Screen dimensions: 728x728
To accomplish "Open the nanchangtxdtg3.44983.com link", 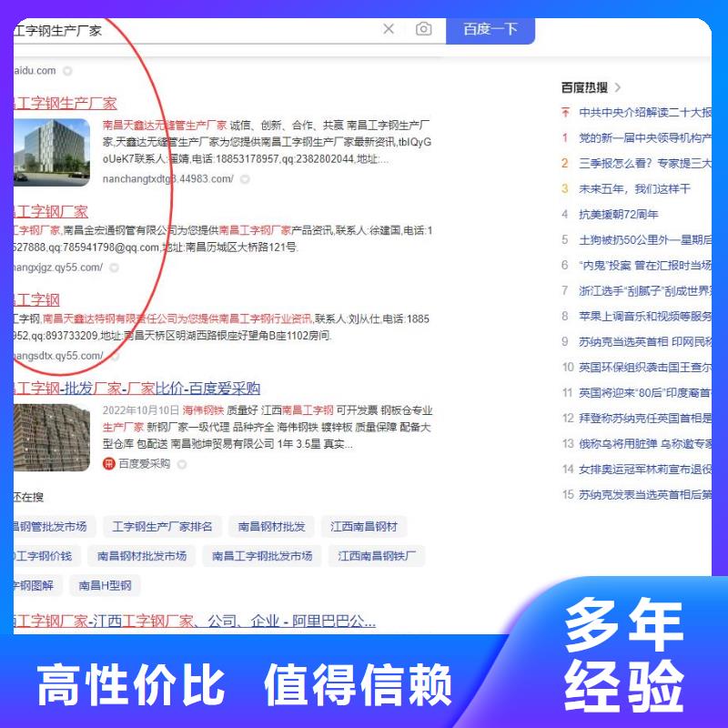I will [x=168, y=179].
